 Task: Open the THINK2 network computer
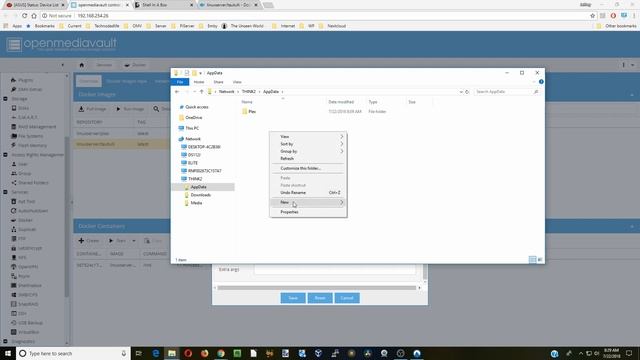[x=195, y=179]
